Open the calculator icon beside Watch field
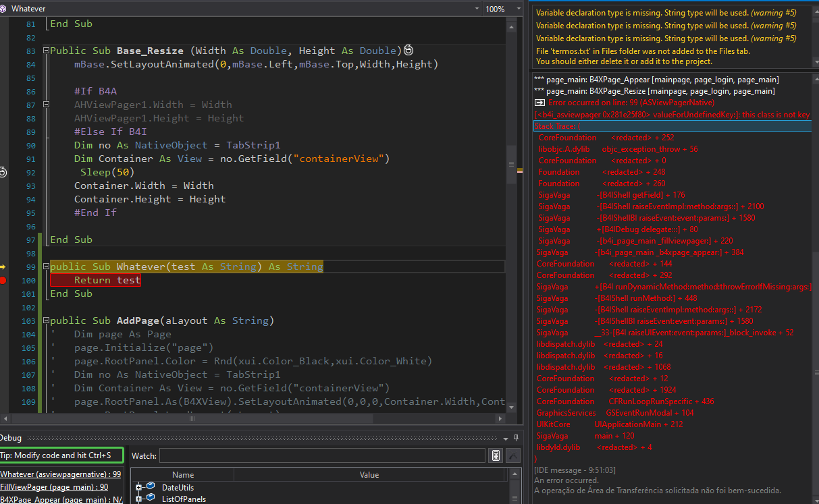This screenshot has width=819, height=504. point(496,456)
